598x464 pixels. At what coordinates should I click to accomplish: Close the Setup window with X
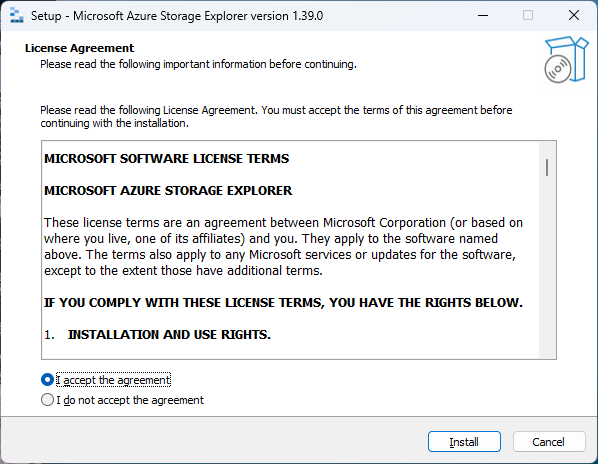tap(574, 16)
